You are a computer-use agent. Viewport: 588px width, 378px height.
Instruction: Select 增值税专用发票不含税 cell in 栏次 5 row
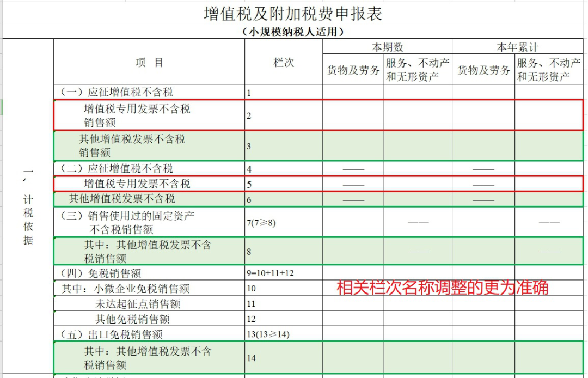(149, 184)
